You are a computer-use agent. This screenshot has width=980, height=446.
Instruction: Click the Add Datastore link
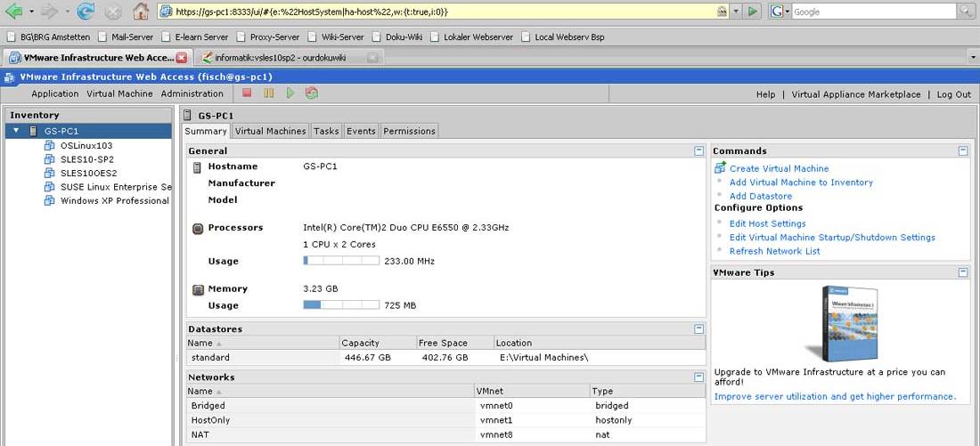pyautogui.click(x=760, y=196)
